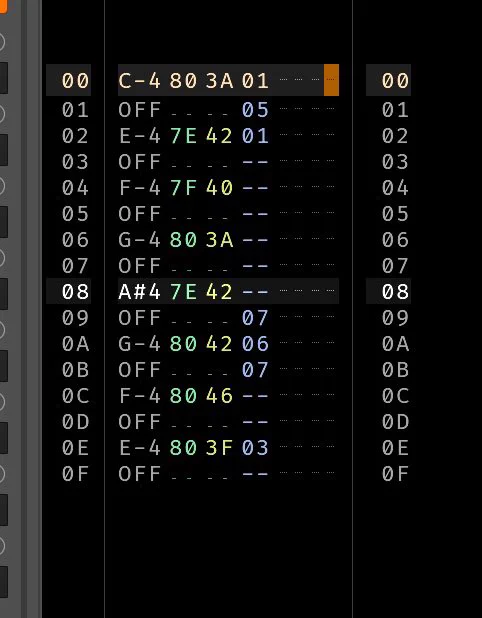Select the C-4 note in row 00

[x=140, y=81]
